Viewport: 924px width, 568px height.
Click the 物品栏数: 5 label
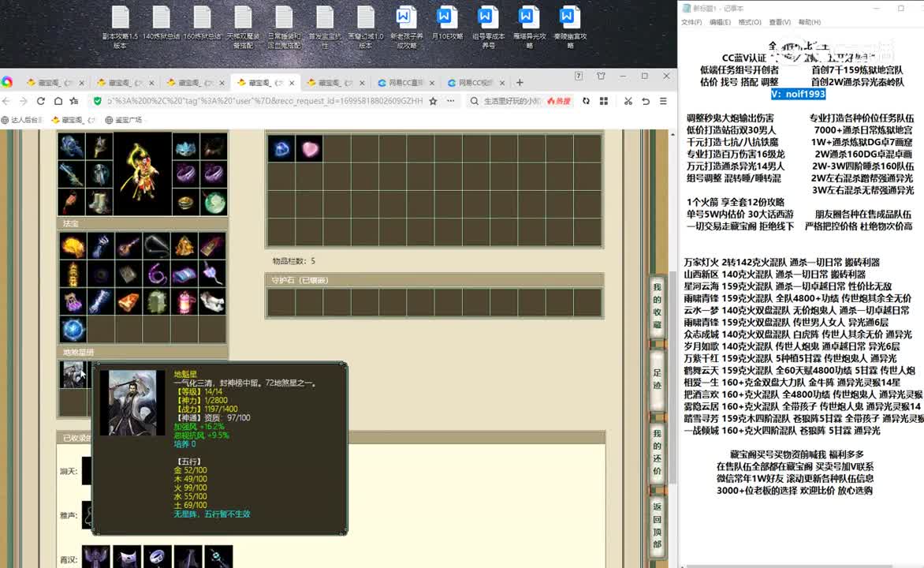pos(294,260)
